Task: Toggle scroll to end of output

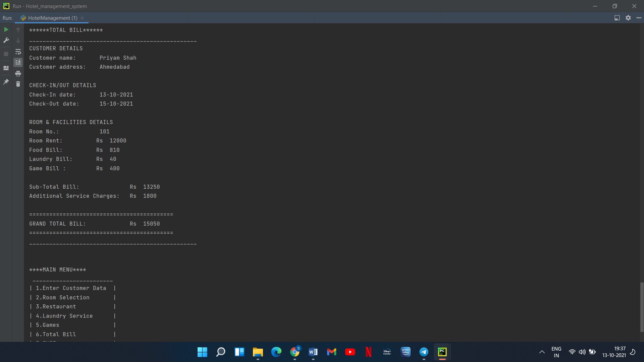Action: tap(18, 62)
